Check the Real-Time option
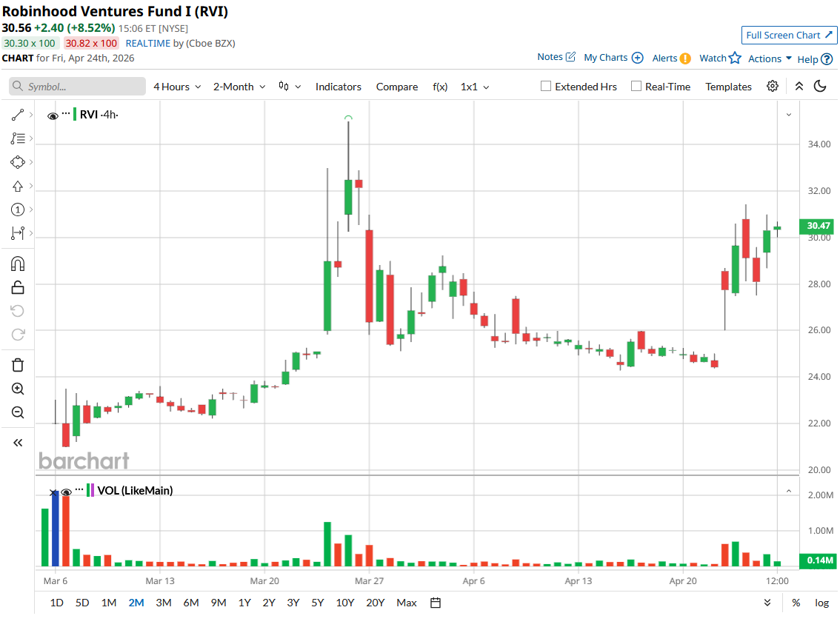Viewport: 840px width, 630px height. coord(635,86)
